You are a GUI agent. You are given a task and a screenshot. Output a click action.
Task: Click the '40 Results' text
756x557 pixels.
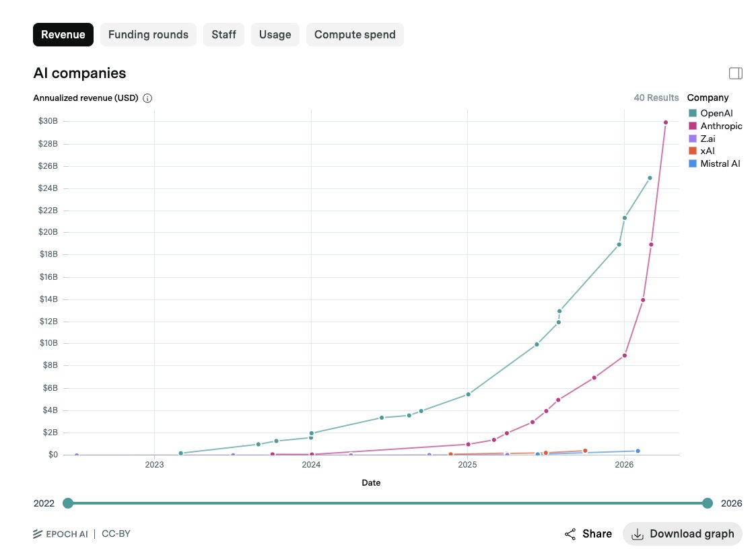tap(656, 98)
